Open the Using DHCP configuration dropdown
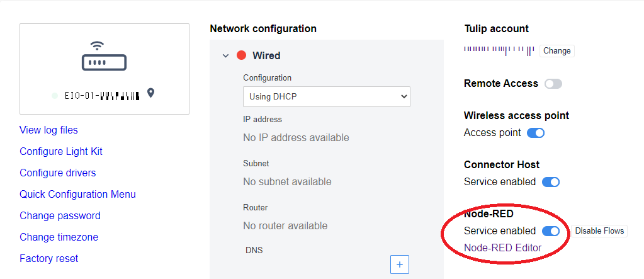 pyautogui.click(x=327, y=96)
